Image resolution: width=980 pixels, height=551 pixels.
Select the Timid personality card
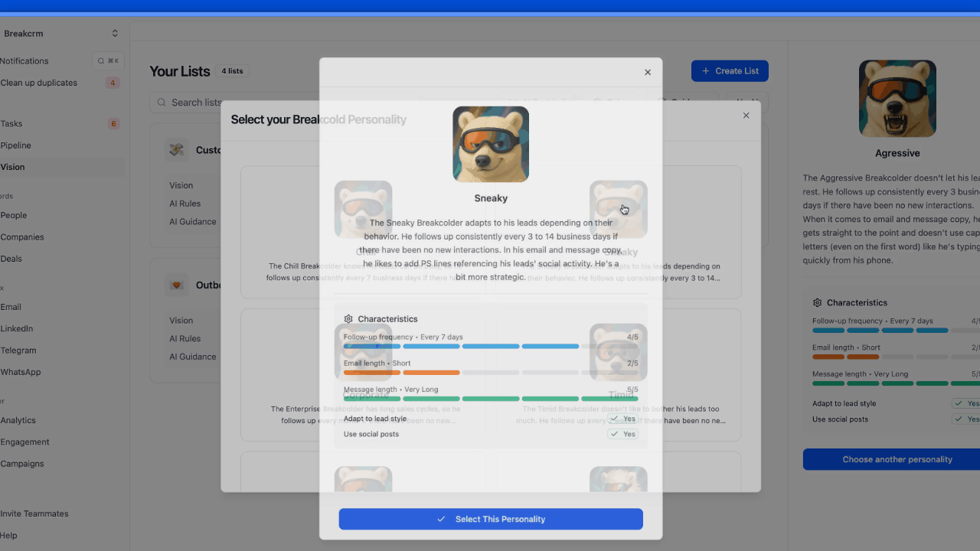(x=618, y=375)
